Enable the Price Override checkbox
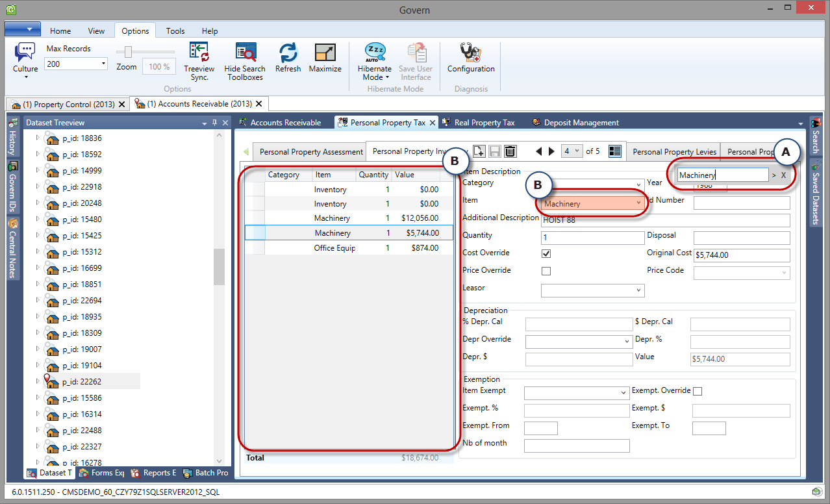830x504 pixels. point(546,271)
